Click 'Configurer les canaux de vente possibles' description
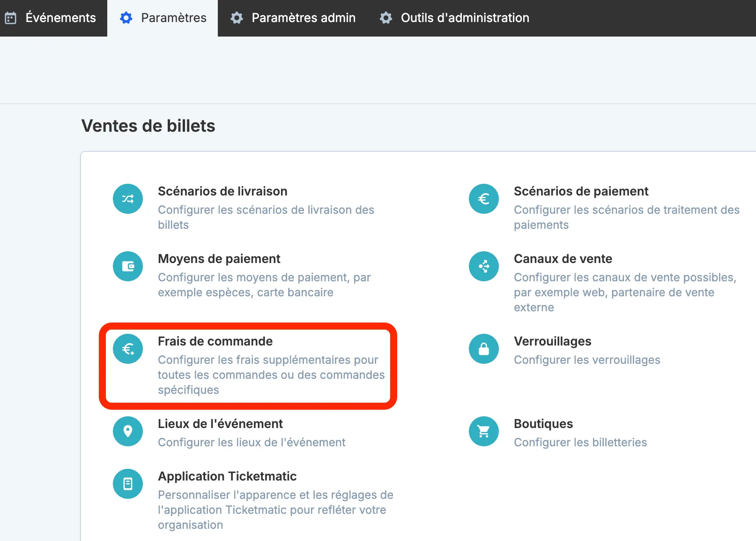756x541 pixels. [x=625, y=293]
